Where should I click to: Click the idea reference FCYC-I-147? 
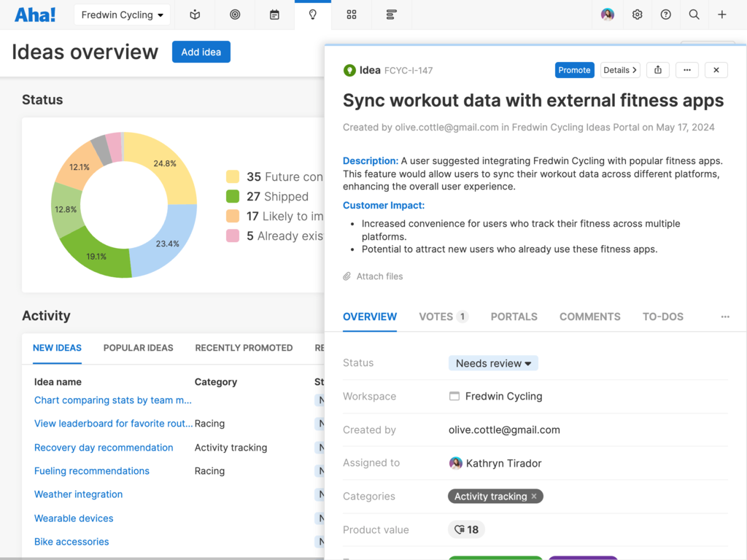pyautogui.click(x=409, y=71)
